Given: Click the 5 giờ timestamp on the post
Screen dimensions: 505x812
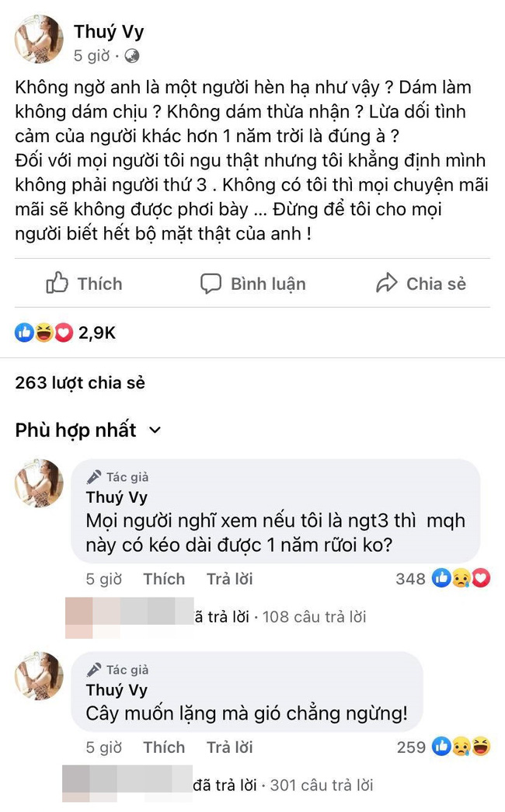Looking at the screenshot, I should [x=92, y=56].
